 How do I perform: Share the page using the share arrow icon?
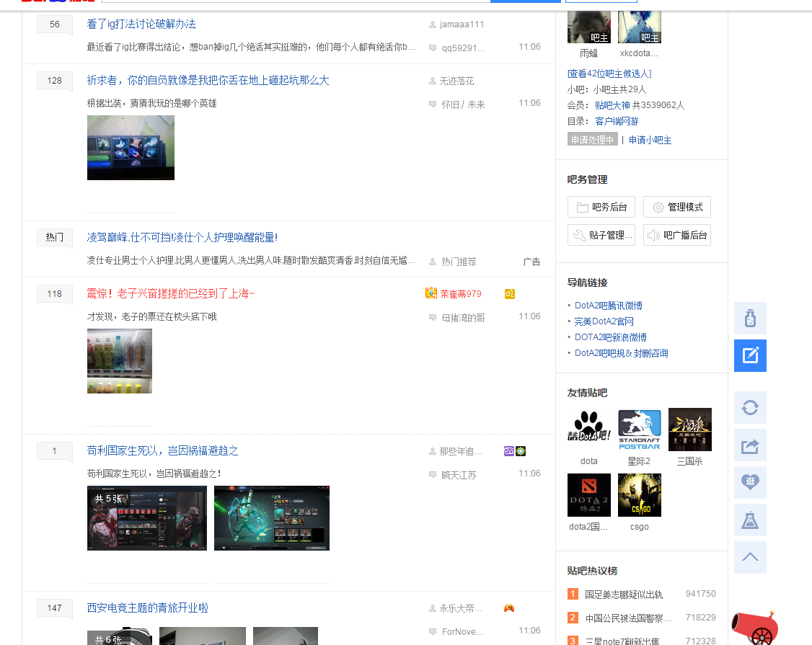click(x=750, y=445)
